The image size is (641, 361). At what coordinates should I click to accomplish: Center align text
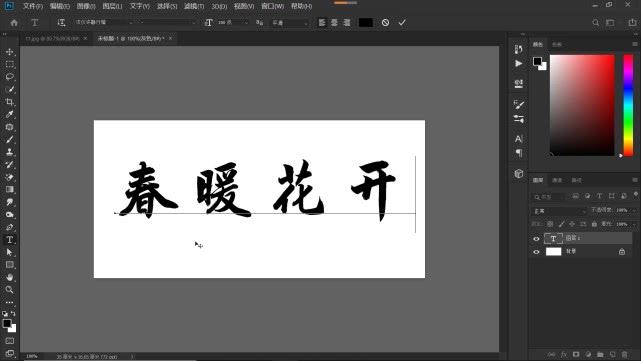tap(334, 22)
